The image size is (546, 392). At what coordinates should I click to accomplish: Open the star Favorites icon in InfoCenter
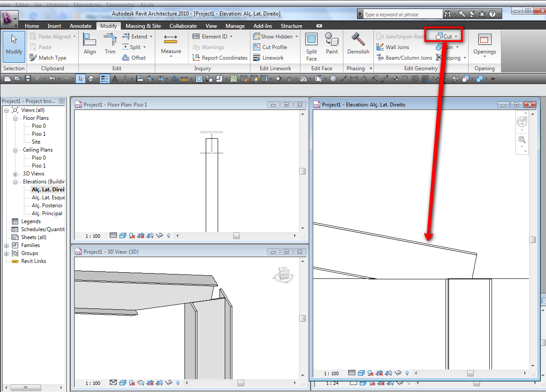(482, 14)
